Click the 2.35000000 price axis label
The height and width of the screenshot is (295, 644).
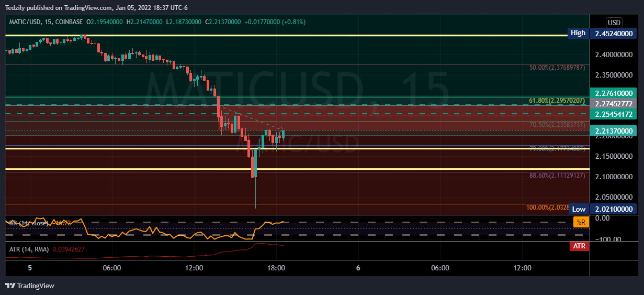pyautogui.click(x=615, y=75)
